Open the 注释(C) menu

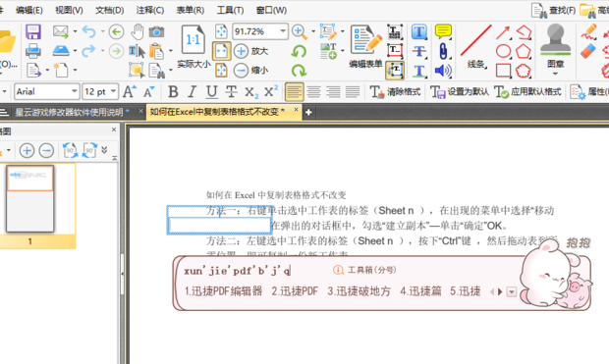click(x=150, y=10)
